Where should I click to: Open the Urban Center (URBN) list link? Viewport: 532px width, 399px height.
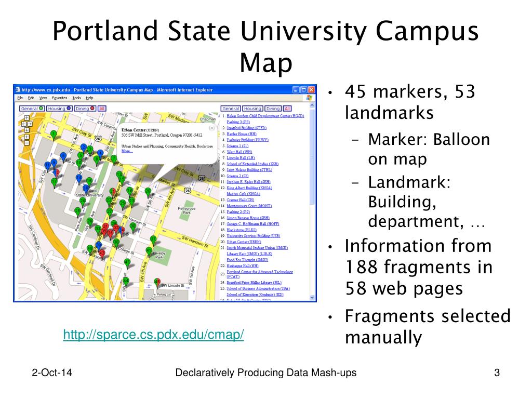(x=244, y=242)
